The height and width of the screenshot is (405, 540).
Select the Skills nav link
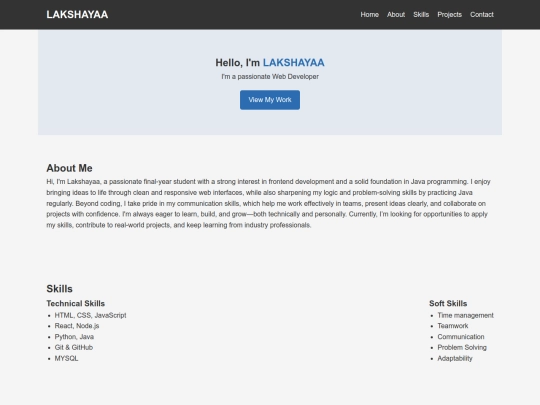point(421,14)
